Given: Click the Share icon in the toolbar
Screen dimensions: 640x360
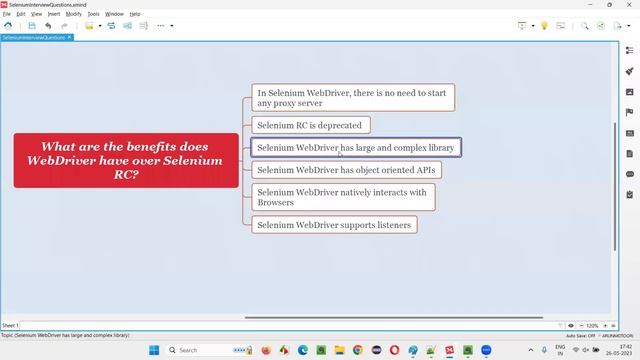Looking at the screenshot, I should [601, 26].
